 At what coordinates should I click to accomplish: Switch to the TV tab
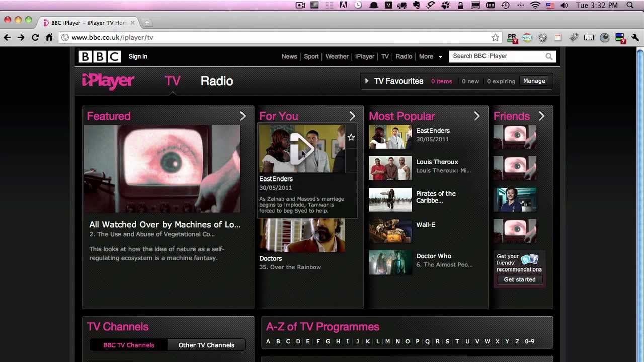point(172,81)
